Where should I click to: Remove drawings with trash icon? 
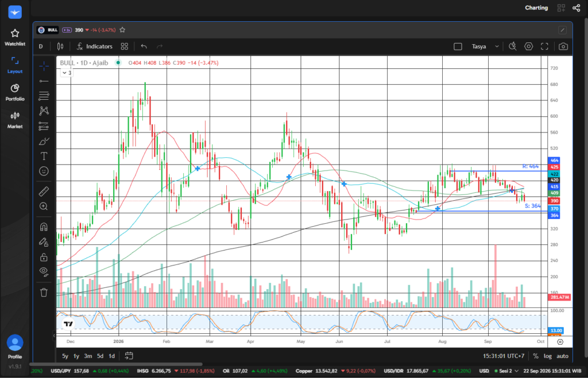click(x=44, y=293)
